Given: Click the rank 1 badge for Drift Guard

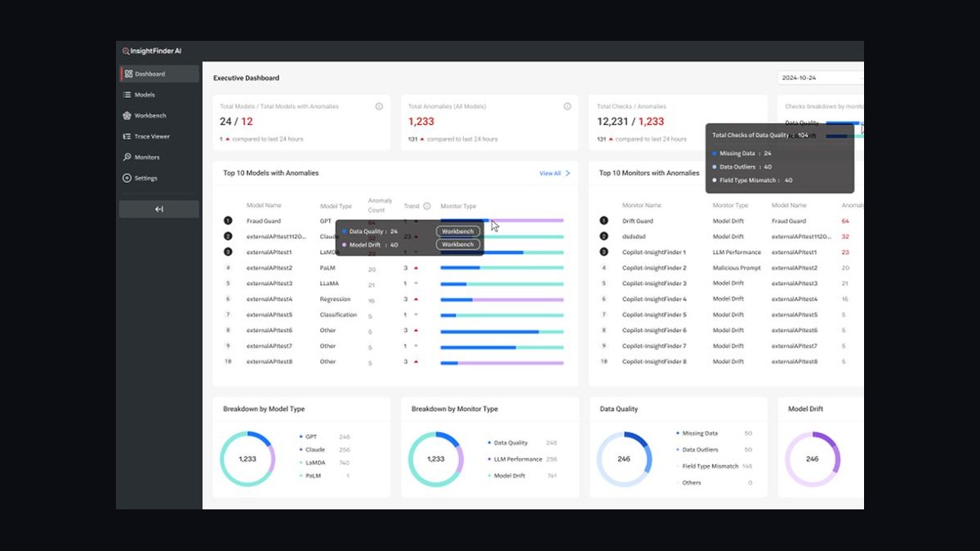Looking at the screenshot, I should (x=604, y=220).
